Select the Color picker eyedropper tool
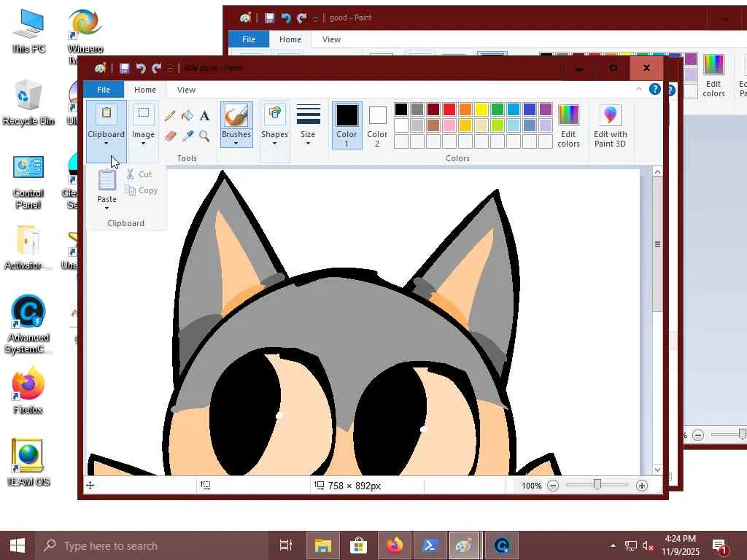 click(x=187, y=136)
